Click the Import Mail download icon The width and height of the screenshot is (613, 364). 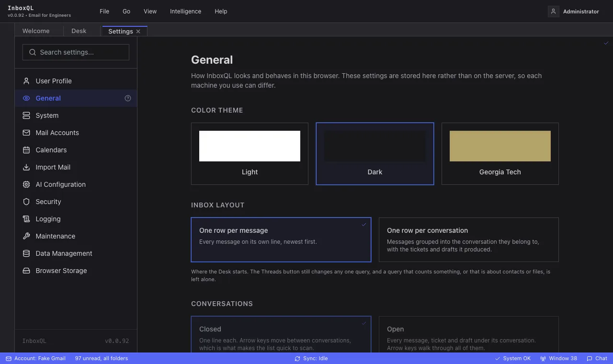pyautogui.click(x=26, y=167)
